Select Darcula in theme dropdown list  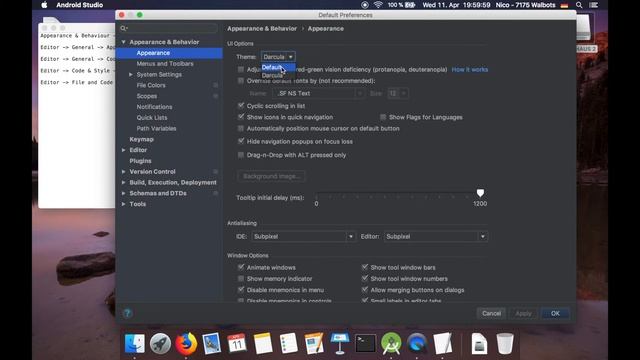tap(278, 76)
